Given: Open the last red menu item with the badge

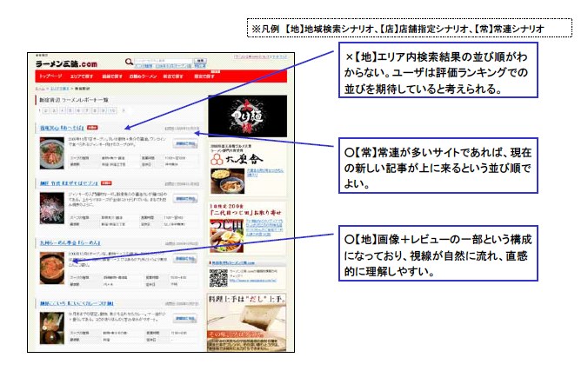Looking at the screenshot, I should tap(204, 76).
